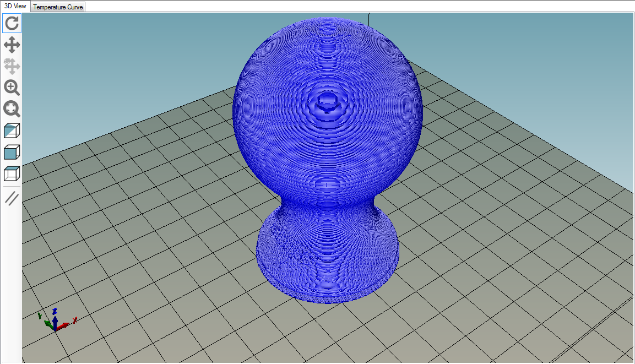
Task: Select the Rotate view tool
Action: pyautogui.click(x=12, y=23)
